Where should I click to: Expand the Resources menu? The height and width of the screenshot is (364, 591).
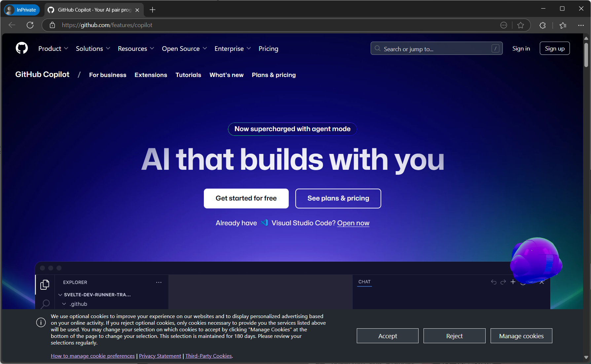click(x=136, y=49)
